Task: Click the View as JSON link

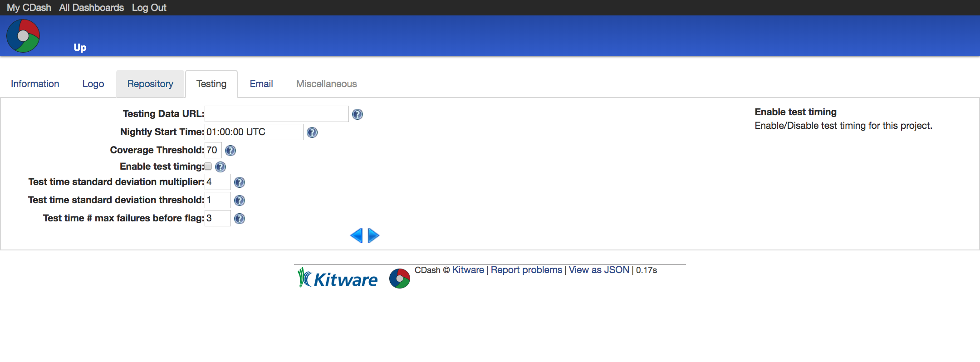Action: click(599, 270)
